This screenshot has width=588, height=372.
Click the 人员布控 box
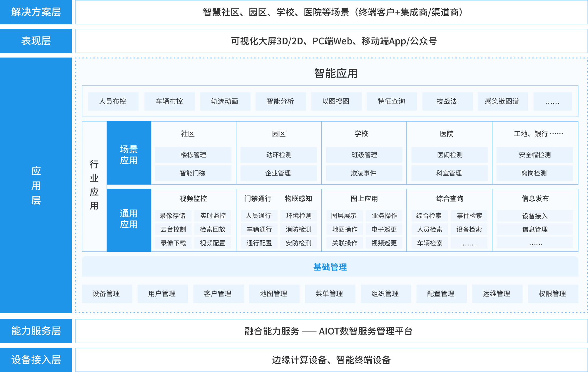113,101
